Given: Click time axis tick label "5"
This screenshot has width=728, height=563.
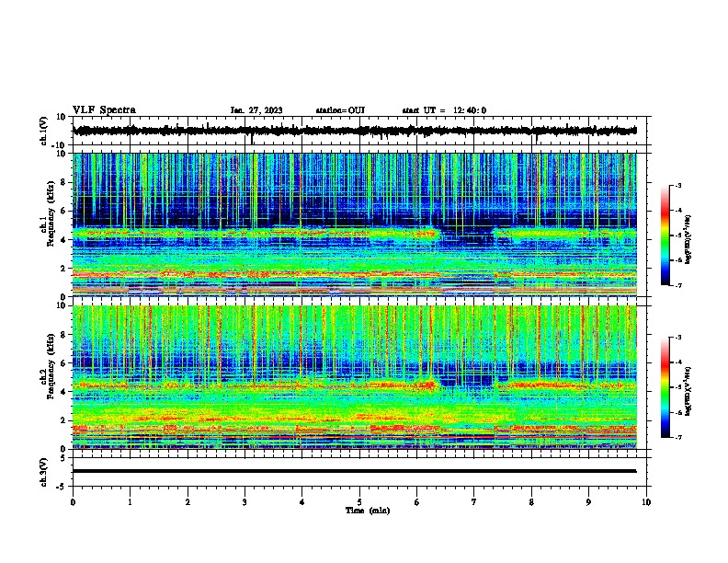Looking at the screenshot, I should coord(359,502).
